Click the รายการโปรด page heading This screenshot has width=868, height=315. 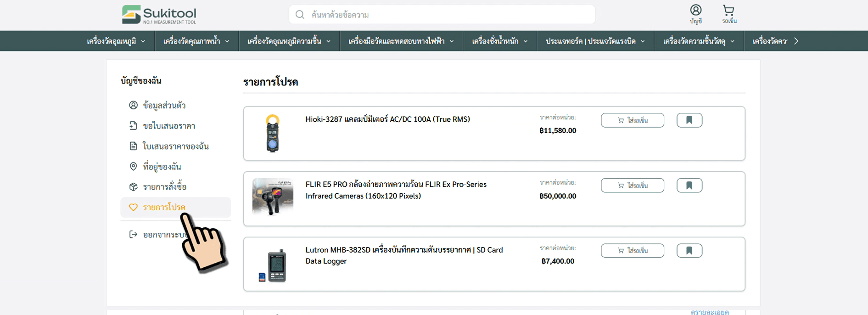point(271,82)
